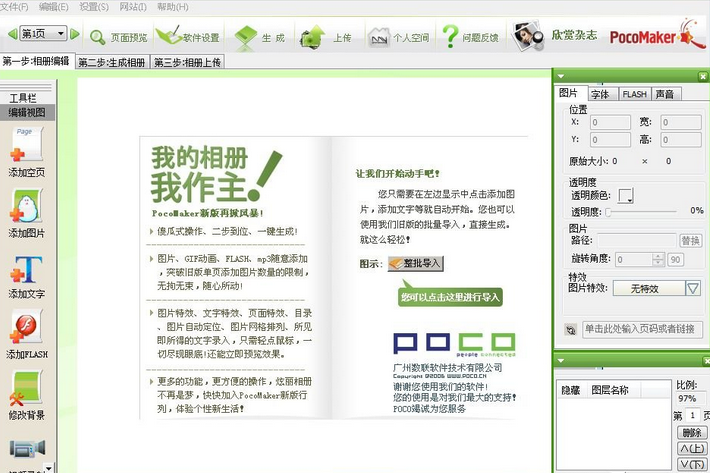Click the 替换 replace button
This screenshot has height=473, width=710.
point(691,240)
